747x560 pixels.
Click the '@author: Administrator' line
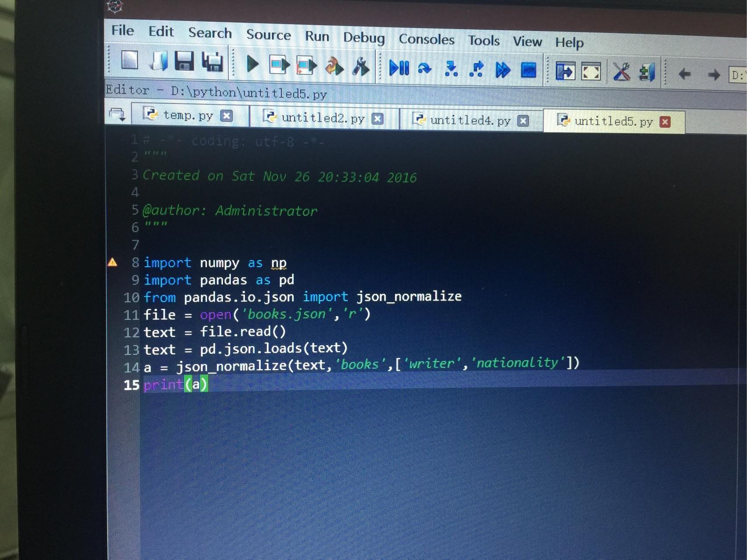coord(230,210)
